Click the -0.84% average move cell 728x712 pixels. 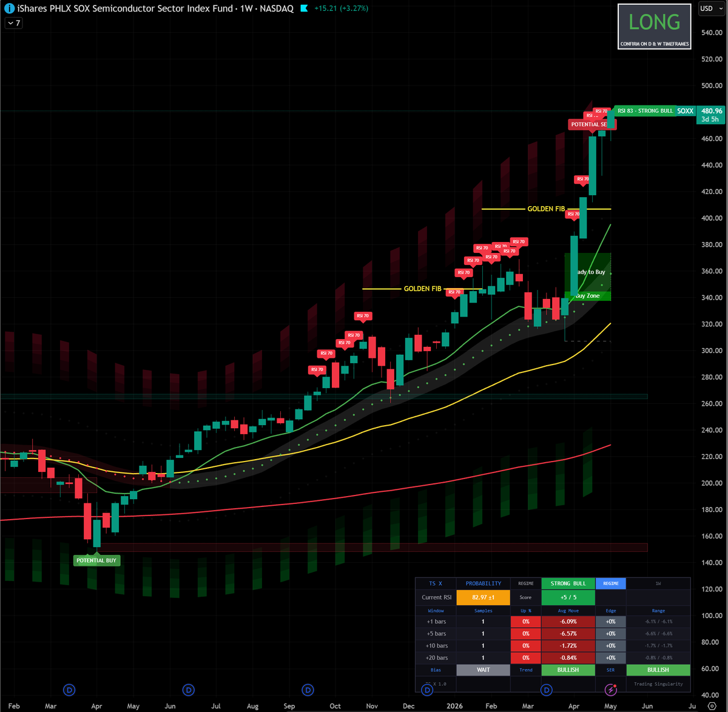click(x=568, y=658)
